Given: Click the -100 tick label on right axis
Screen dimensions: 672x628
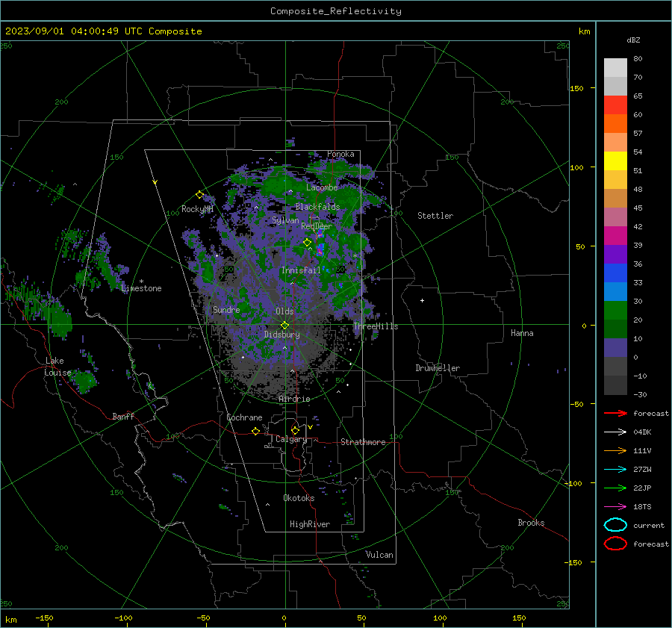Looking at the screenshot, I should [573, 483].
